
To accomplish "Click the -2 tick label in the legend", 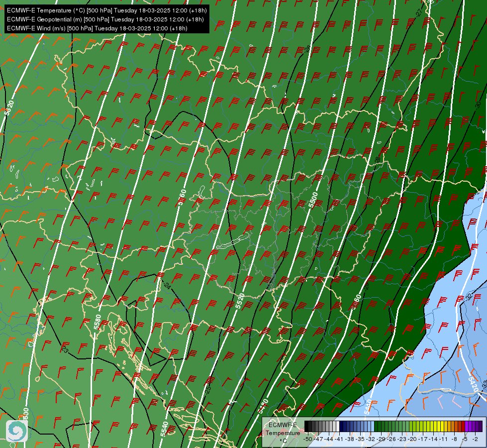I will pyautogui.click(x=475, y=439).
